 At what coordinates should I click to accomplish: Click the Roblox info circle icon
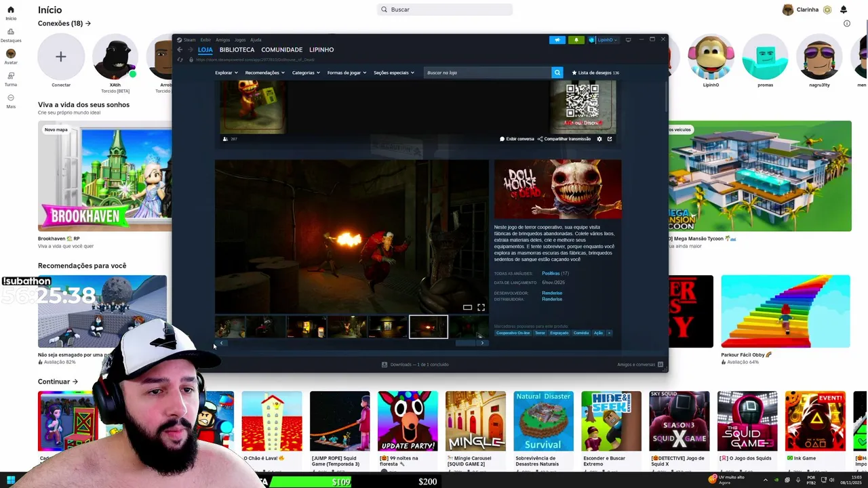(846, 24)
